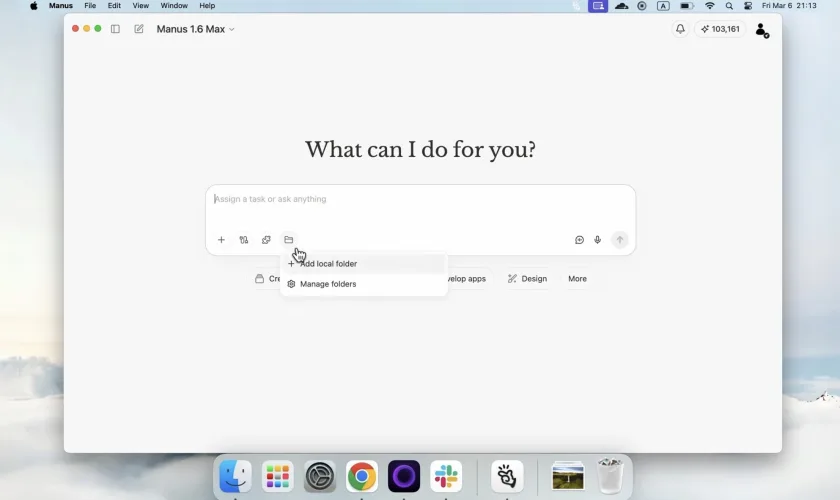This screenshot has width=840, height=500.
Task: Click the 103,161 credits button
Action: point(720,29)
